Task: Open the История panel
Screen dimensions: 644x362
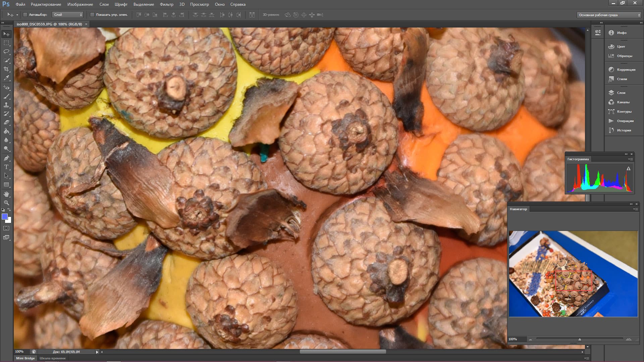Action: point(624,130)
